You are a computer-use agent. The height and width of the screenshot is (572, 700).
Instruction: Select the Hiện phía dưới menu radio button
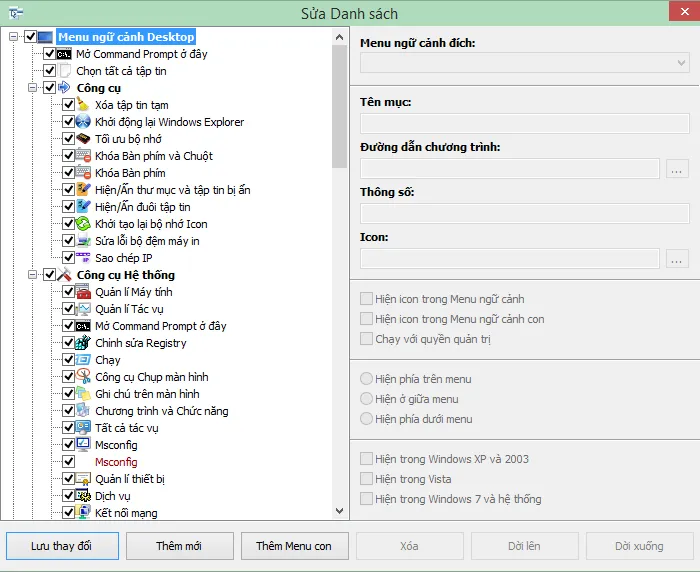(x=367, y=418)
